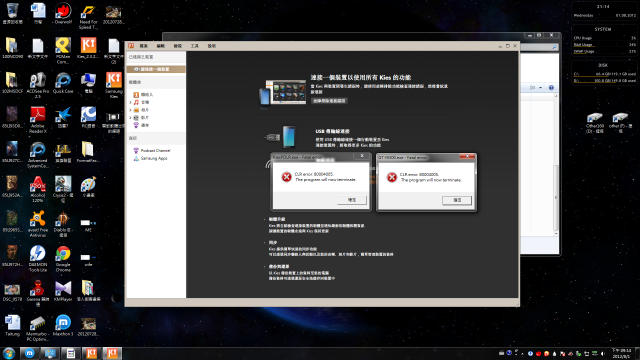Select the paint palette desktop shortcut

pos(88,187)
